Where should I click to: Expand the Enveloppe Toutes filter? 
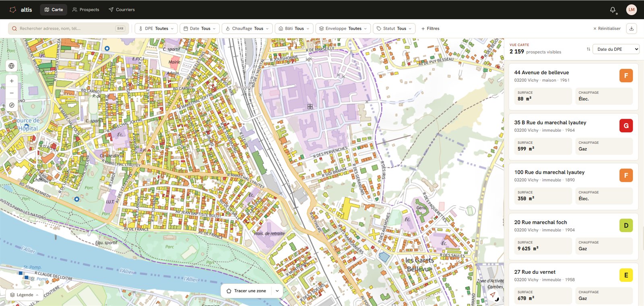343,29
